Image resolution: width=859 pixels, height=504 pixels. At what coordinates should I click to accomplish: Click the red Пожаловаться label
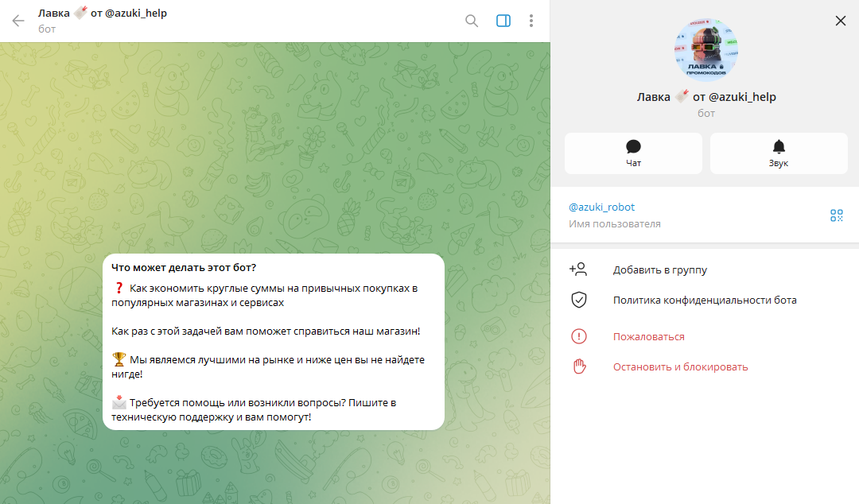coord(648,337)
